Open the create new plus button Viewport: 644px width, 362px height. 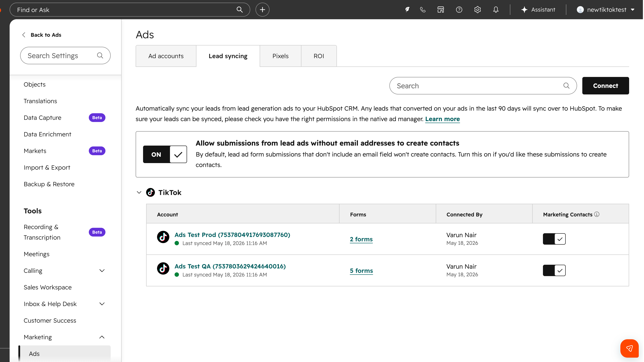click(262, 10)
